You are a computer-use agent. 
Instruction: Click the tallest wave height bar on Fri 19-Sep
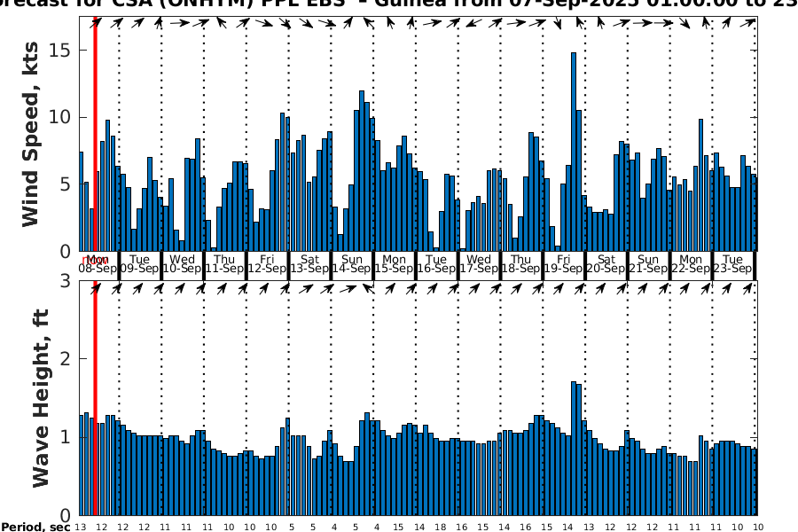point(574,448)
